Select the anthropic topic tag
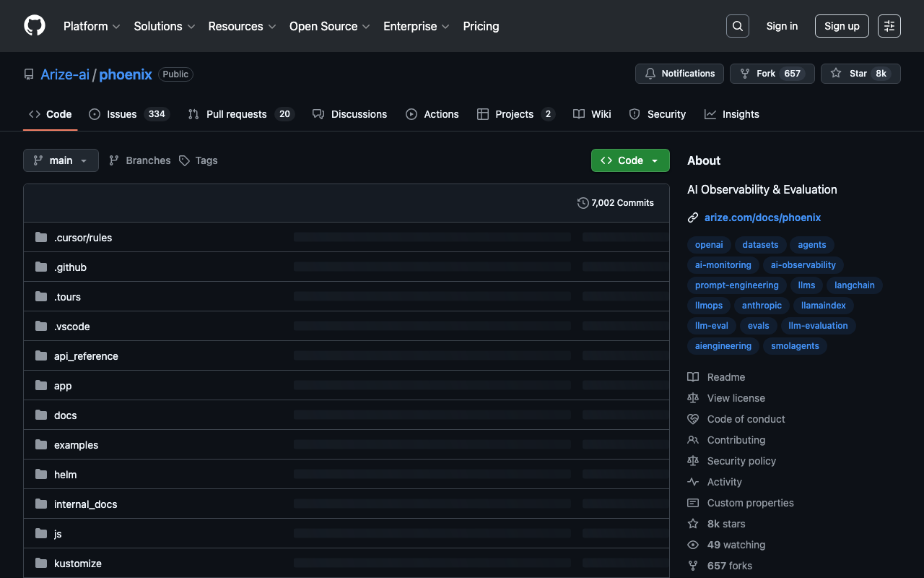Image resolution: width=924 pixels, height=578 pixels. [762, 306]
